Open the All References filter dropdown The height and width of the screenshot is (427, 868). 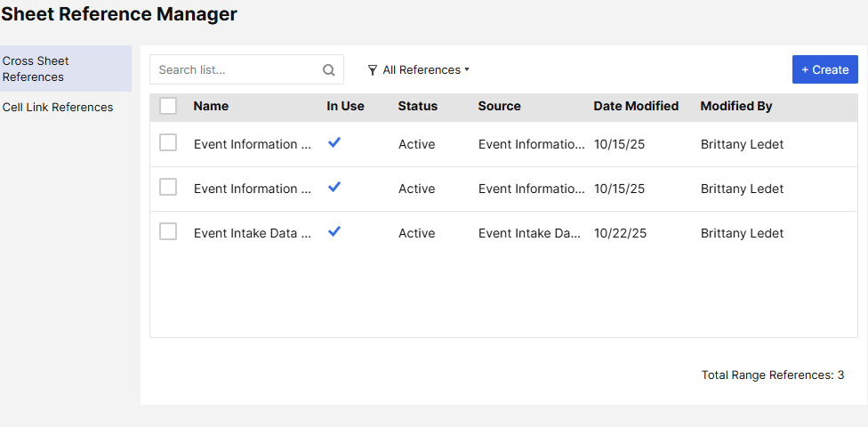coord(422,70)
